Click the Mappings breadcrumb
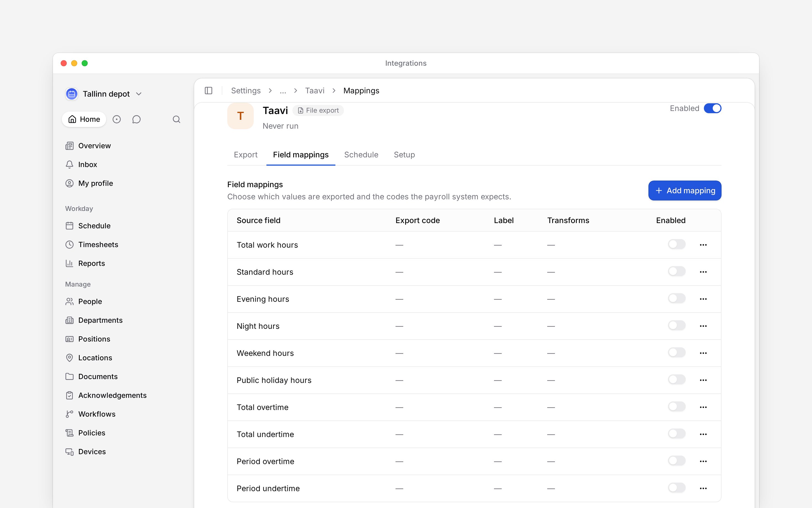The image size is (812, 508). (361, 91)
